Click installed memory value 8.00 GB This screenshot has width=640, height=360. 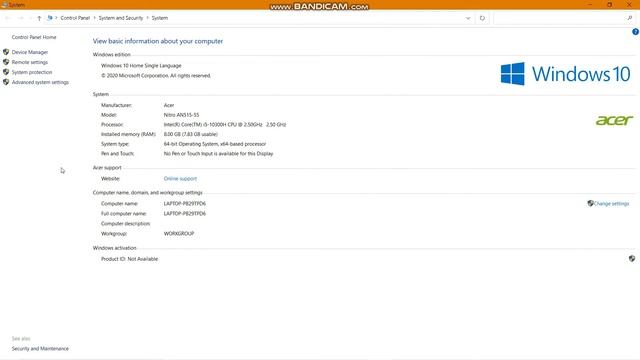coord(191,134)
